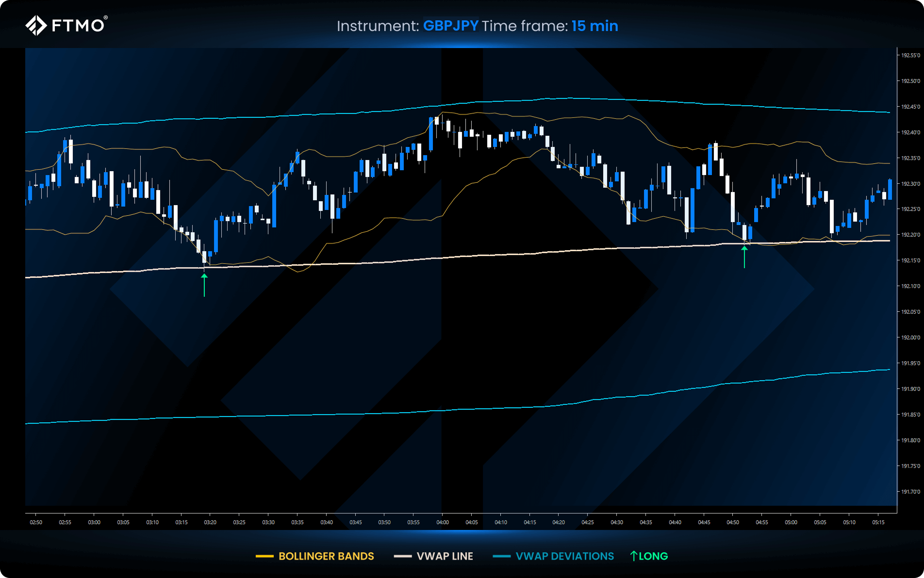Click the white VWAP Line legend swatch

pos(403,556)
